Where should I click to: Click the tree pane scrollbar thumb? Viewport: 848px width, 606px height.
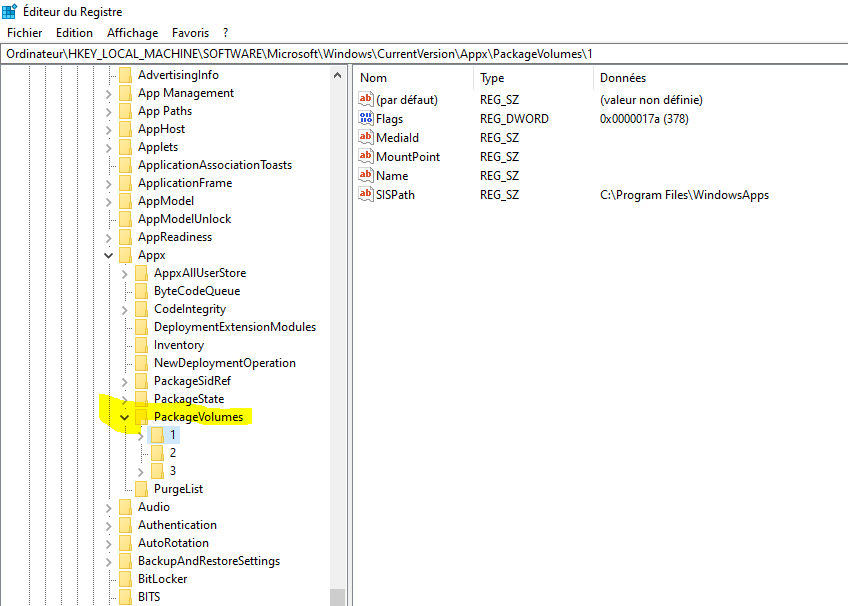pos(337,597)
